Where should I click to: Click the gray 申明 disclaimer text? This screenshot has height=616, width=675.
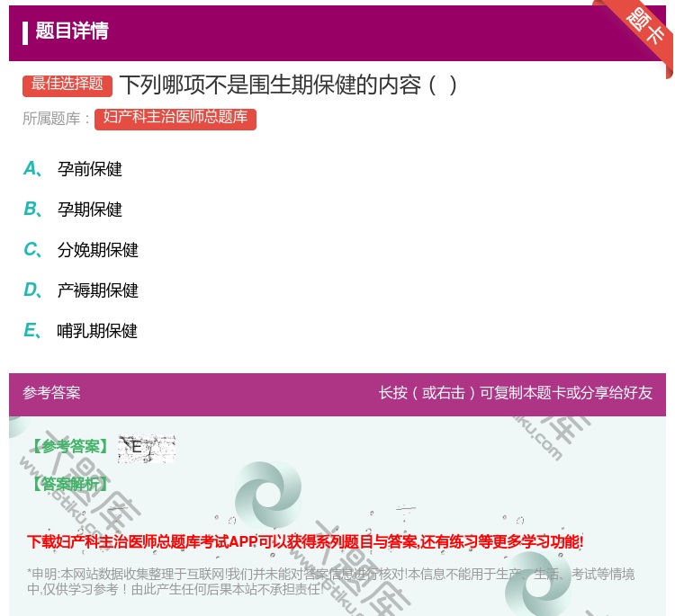tap(330, 581)
